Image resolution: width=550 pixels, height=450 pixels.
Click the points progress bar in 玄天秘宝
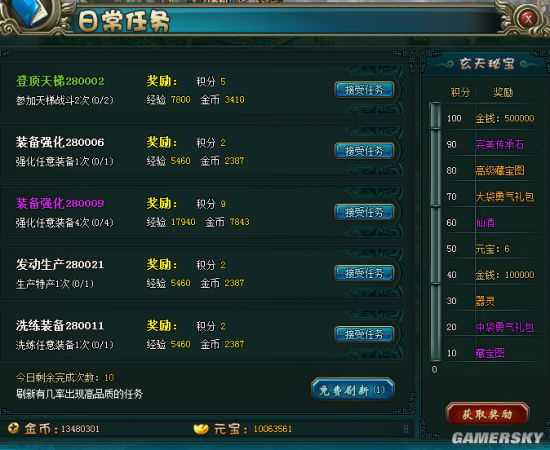(x=435, y=231)
